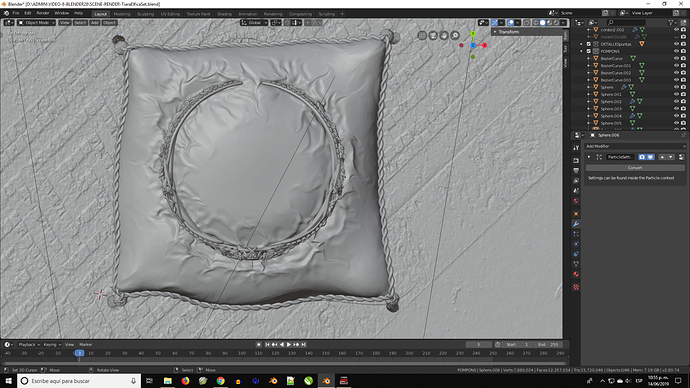690x388 pixels.
Task: Collapse the POMPONS collection
Action: point(581,51)
